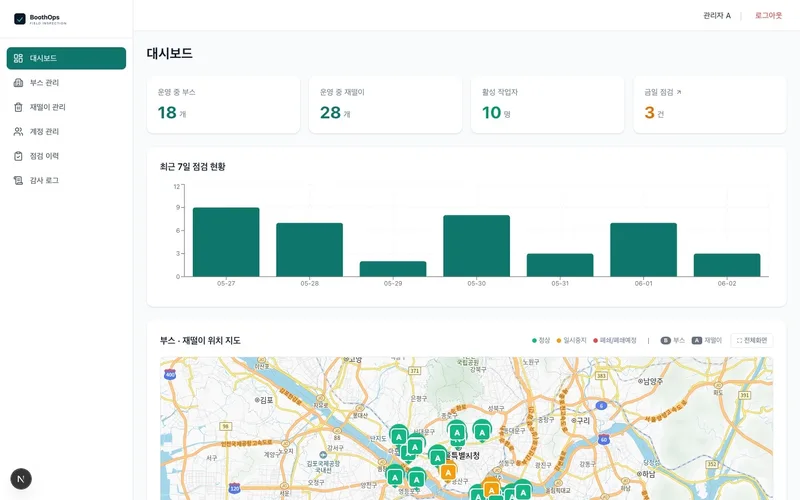Click the trash bin icon beside 재떨이 관리

click(18, 107)
